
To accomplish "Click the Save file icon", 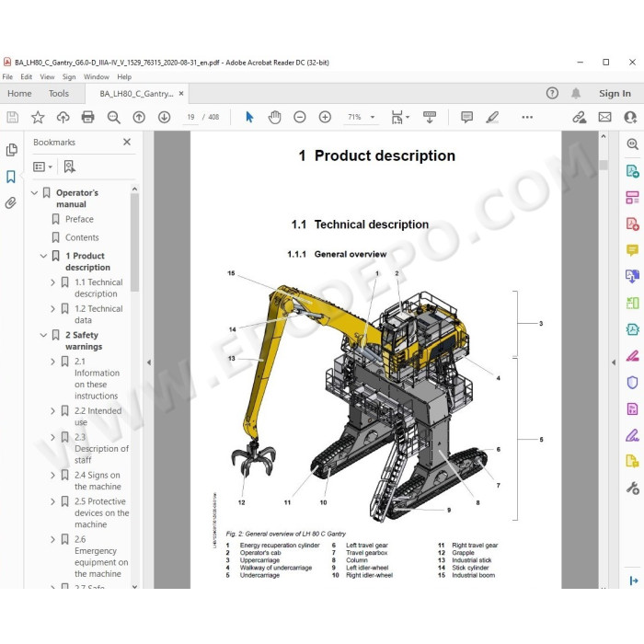I will [x=12, y=118].
